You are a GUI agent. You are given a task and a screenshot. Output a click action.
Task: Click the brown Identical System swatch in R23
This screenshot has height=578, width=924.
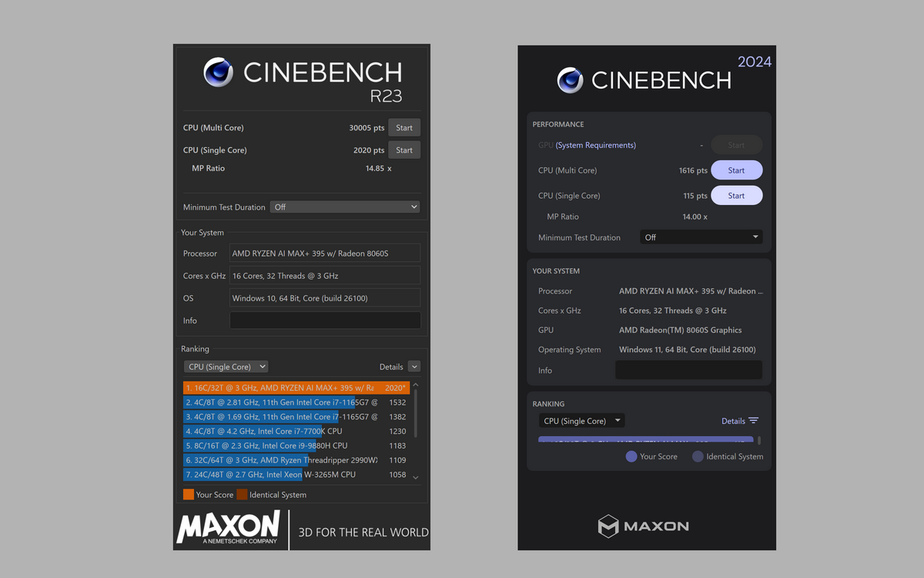[x=242, y=495]
